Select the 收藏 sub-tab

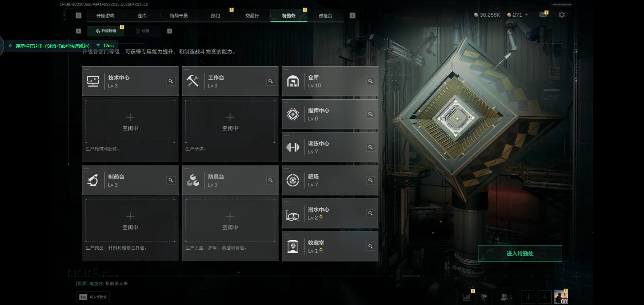(143, 31)
